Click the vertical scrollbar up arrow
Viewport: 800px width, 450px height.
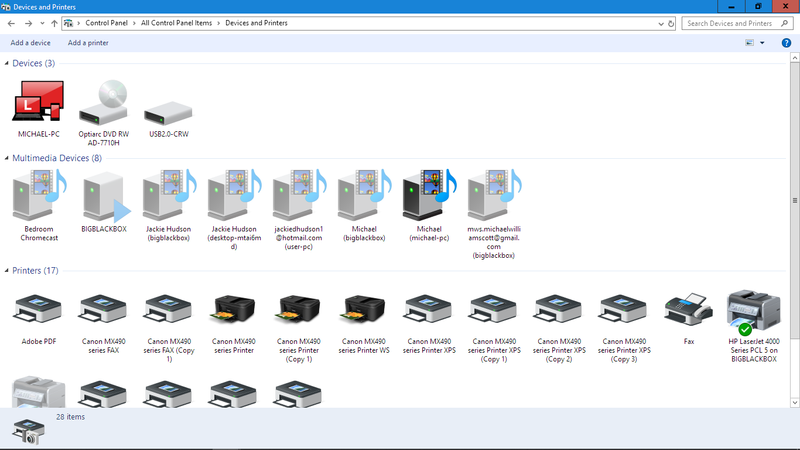[795, 58]
